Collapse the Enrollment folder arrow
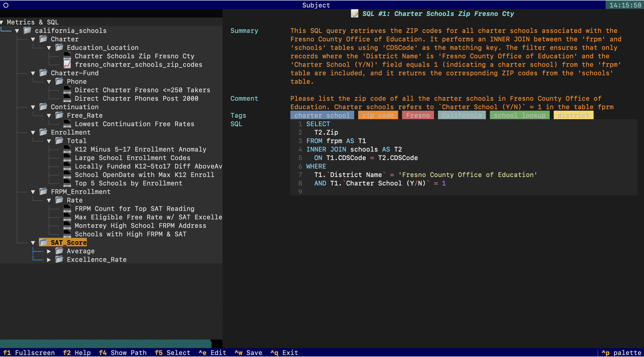The width and height of the screenshot is (644, 357). coord(33,132)
